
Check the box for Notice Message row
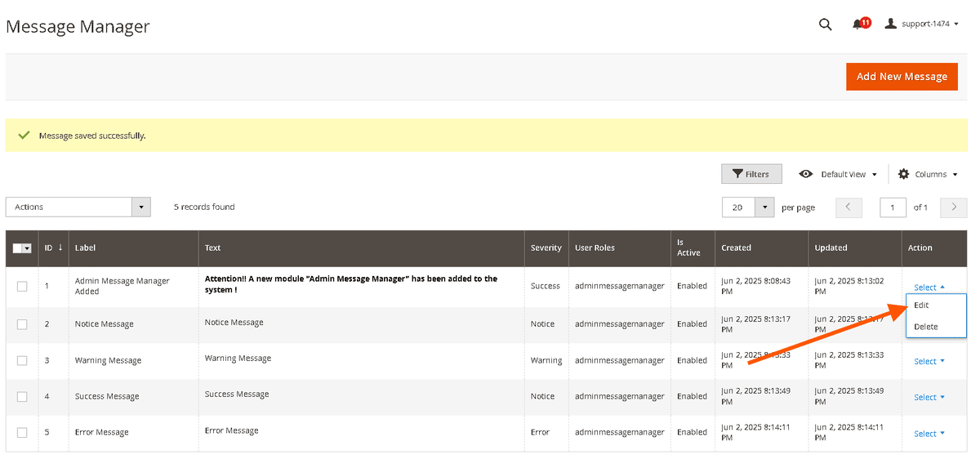[x=22, y=324]
